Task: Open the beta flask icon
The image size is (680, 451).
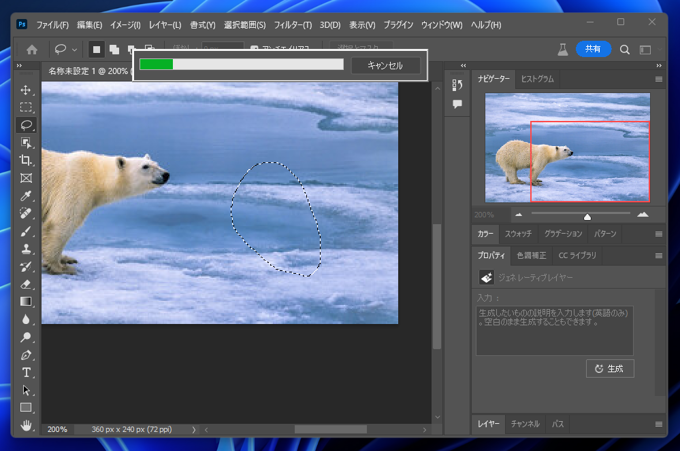Action: 562,50
